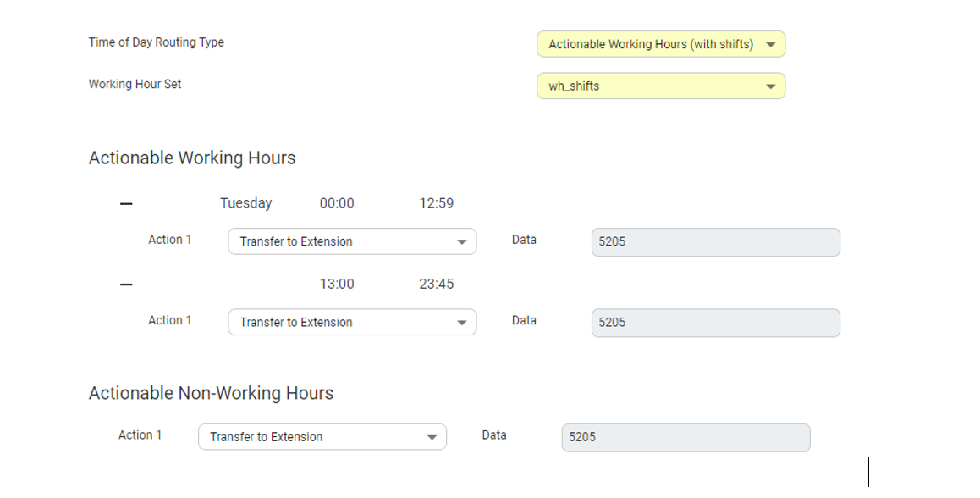980x498 pixels.
Task: Click the 13:00 start time
Action: click(x=337, y=284)
